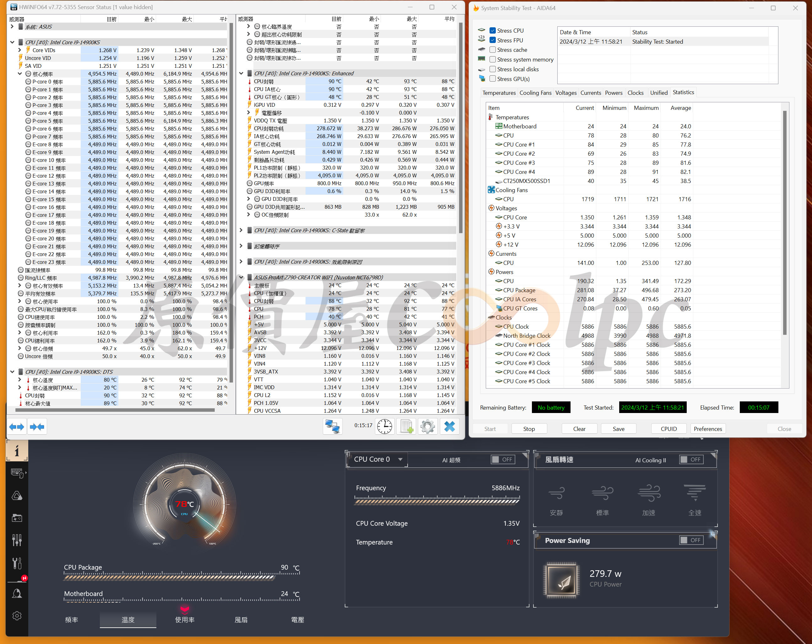Collapse the CPU [#0] Intel Core i9-14900KS tree
812x644 pixels.
click(12, 42)
